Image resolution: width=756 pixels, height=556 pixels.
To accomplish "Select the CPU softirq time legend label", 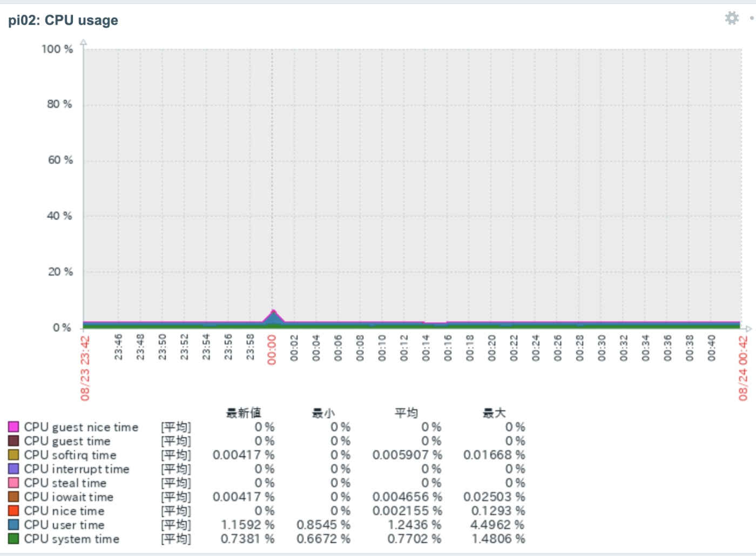I will click(70, 455).
